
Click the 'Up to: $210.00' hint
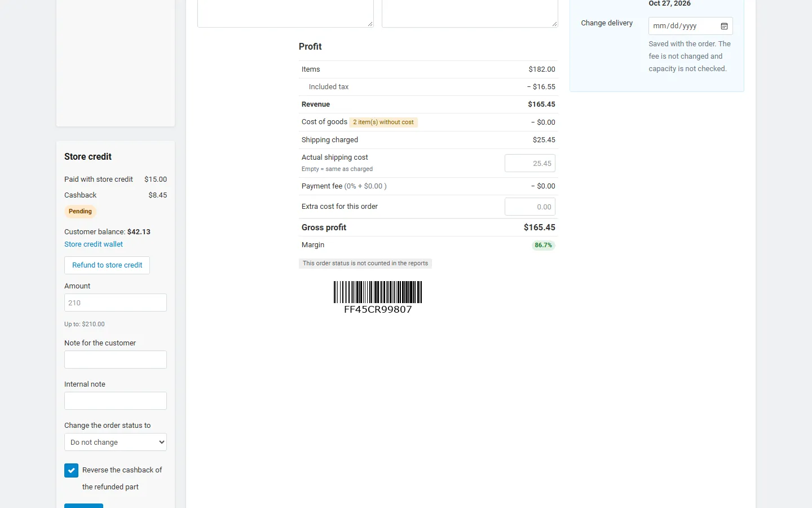85,325
